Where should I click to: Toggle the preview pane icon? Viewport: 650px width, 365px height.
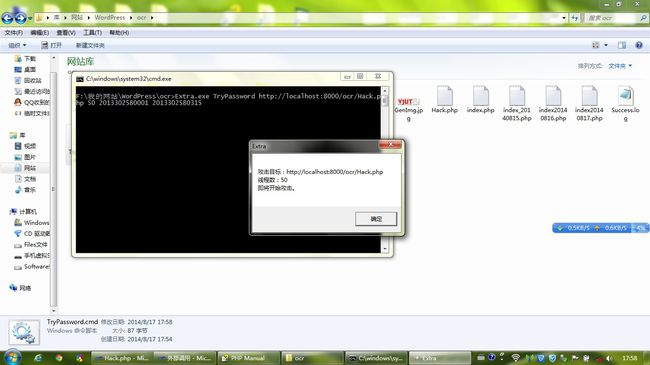pos(622,45)
